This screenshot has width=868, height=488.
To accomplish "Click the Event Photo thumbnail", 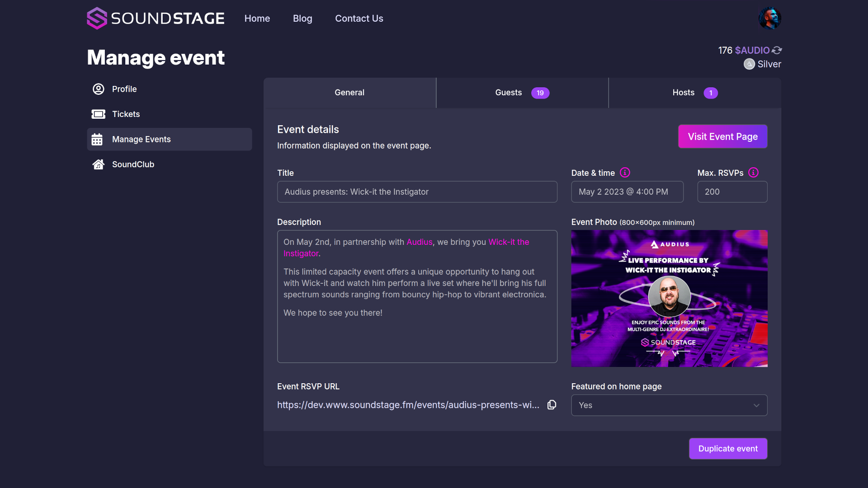I will 669,299.
